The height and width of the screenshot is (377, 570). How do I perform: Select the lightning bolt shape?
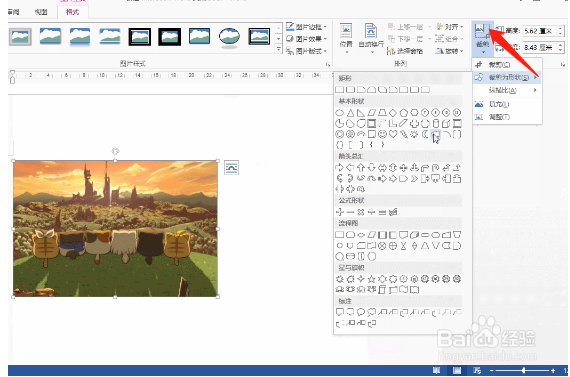(404, 134)
